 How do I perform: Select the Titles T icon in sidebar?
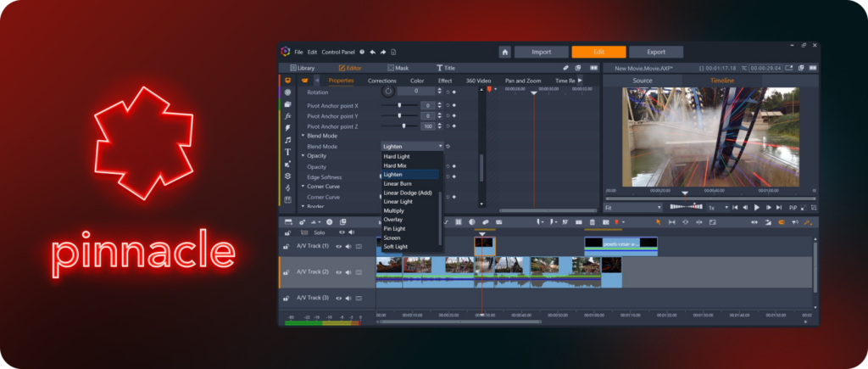pos(288,152)
